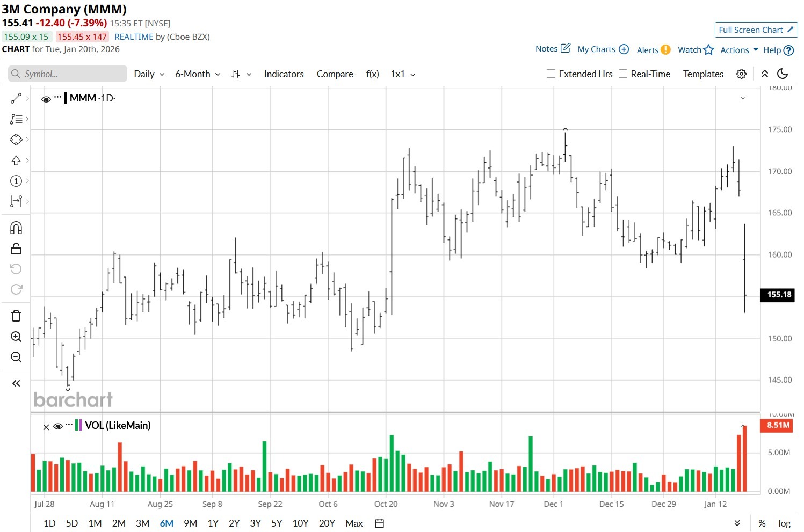The image size is (804, 532).
Task: Select the 1D time range
Action: [49, 523]
